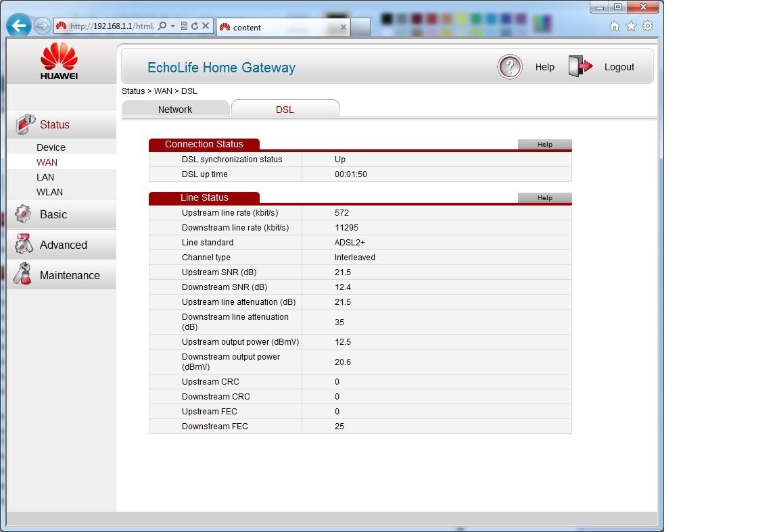This screenshot has width=779, height=532.
Task: Click the Huawei logo in the sidebar
Action: point(59,61)
